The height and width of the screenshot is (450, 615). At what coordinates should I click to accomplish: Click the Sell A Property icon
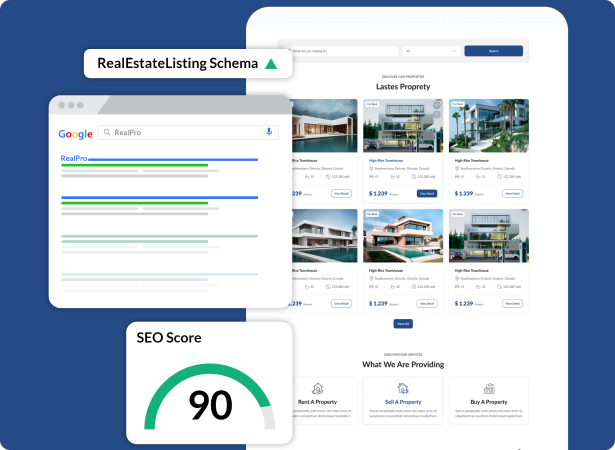(x=402, y=388)
